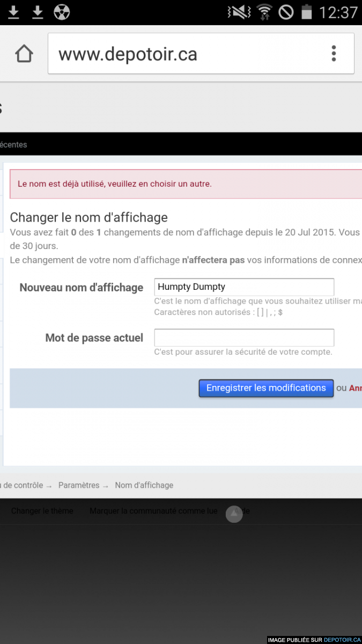The image size is (362, 644).
Task: Click the red Annuler link
Action: point(356,388)
